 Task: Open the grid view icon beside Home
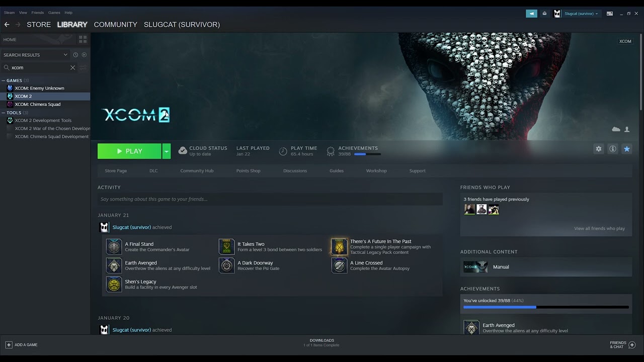(83, 39)
